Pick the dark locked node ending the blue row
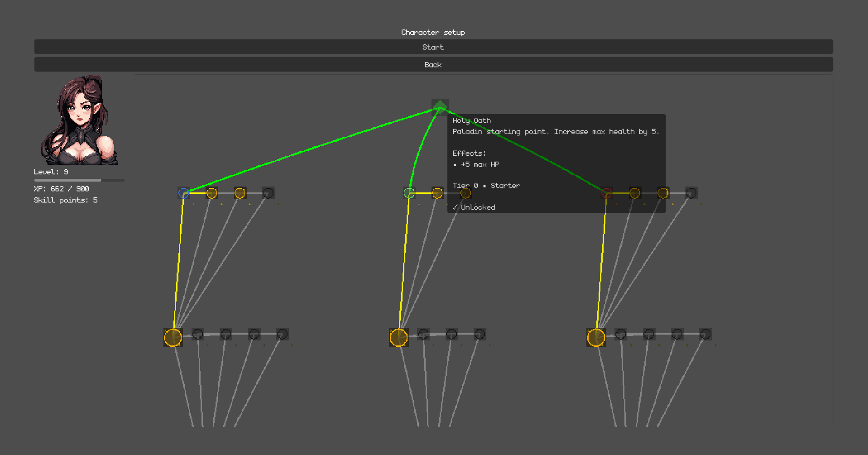868x455 pixels. tap(268, 193)
